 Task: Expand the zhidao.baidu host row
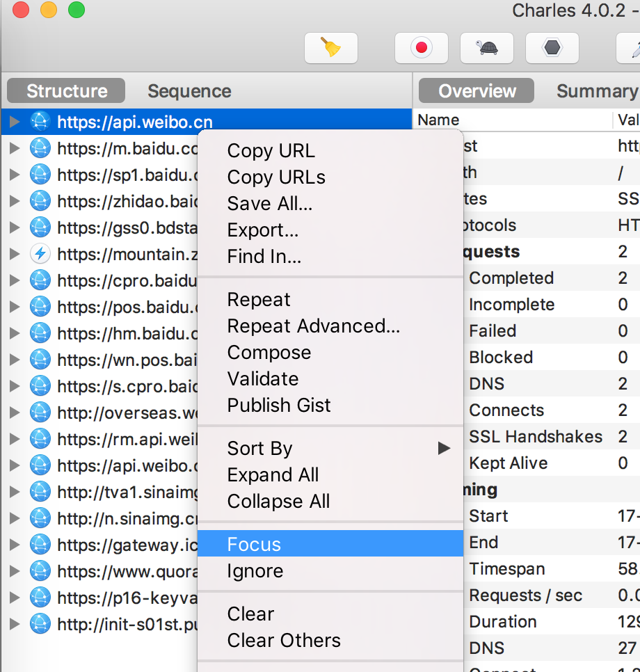point(15,201)
